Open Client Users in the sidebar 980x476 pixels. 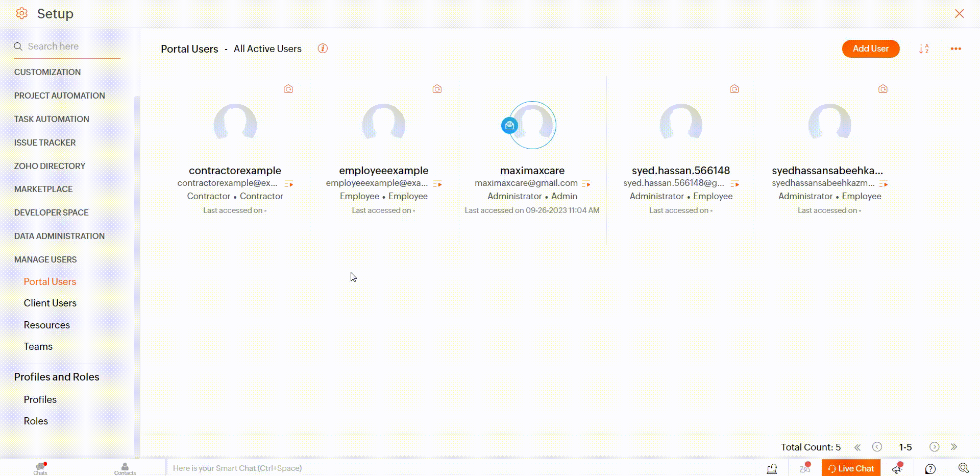tap(50, 303)
